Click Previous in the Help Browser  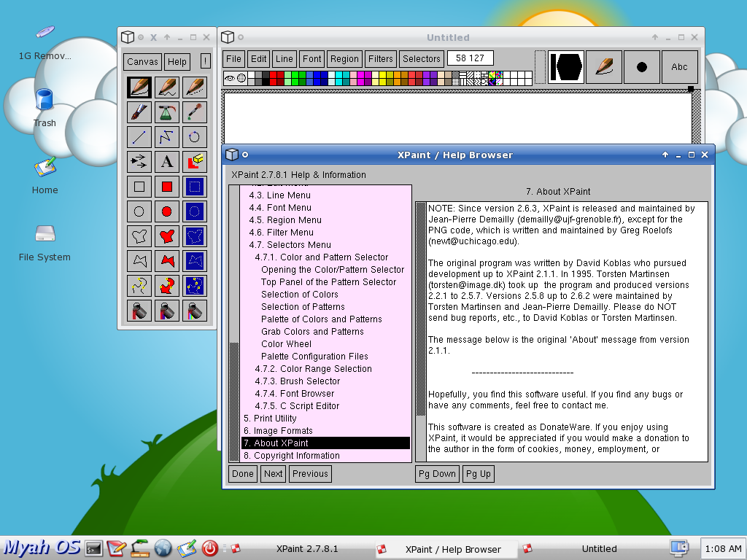click(x=310, y=474)
